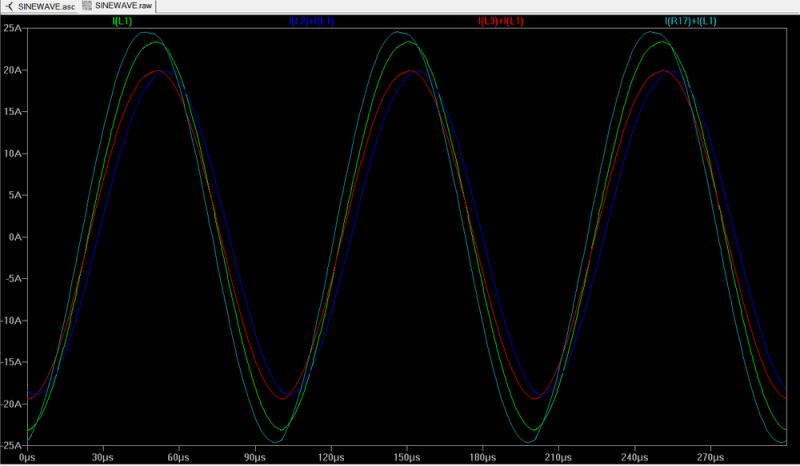
Task: Click the 10A vertical axis tick label
Action: tap(15, 154)
